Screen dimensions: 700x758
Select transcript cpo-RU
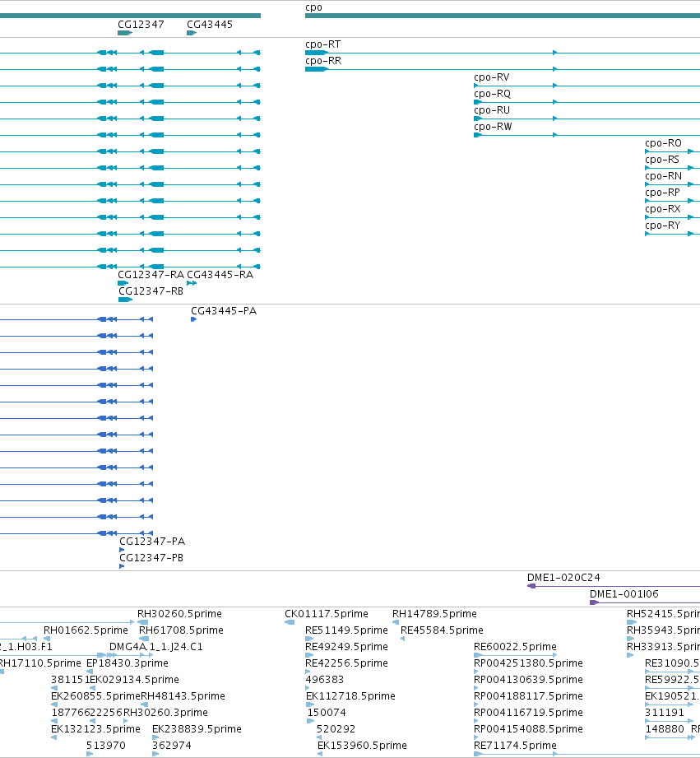tap(492, 110)
